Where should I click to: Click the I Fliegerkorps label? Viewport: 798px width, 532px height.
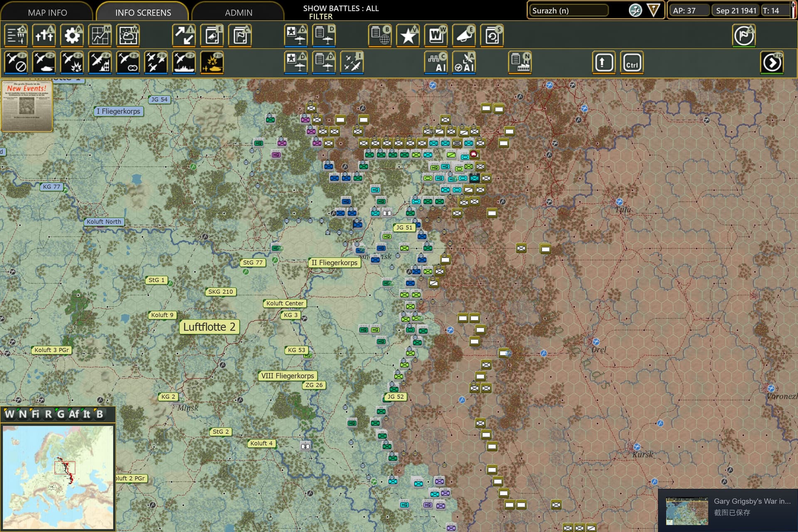(x=118, y=111)
